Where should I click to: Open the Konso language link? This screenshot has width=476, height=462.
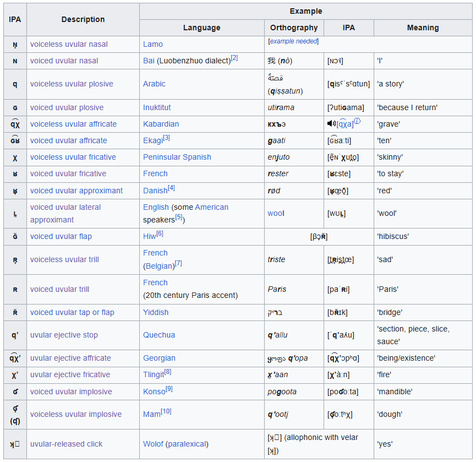click(154, 392)
